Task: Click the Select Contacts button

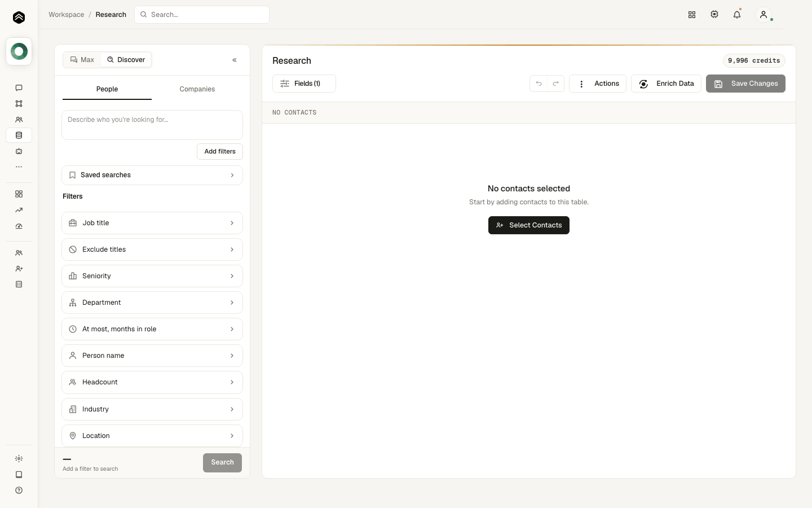Action: pyautogui.click(x=529, y=225)
